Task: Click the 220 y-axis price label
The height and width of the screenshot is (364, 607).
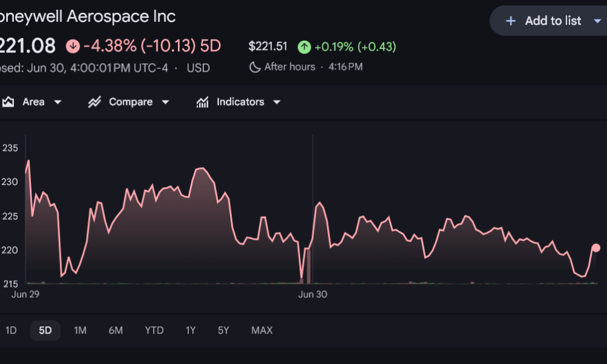Action: (x=10, y=251)
